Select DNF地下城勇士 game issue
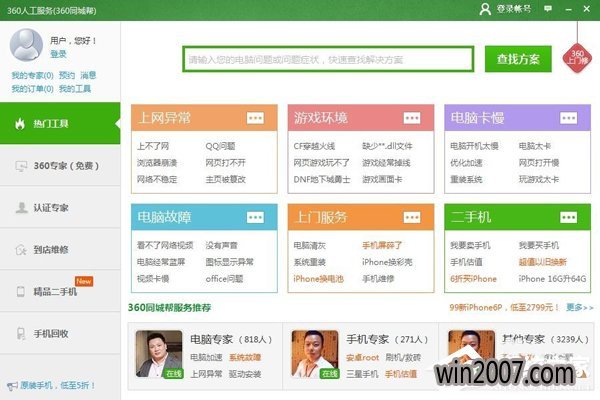The width and height of the screenshot is (600, 400). pos(322,179)
